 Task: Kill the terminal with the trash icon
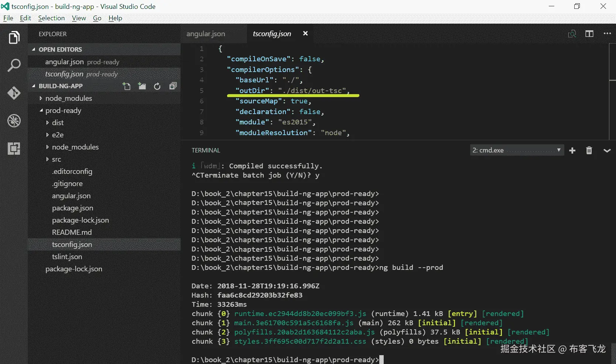pos(589,151)
